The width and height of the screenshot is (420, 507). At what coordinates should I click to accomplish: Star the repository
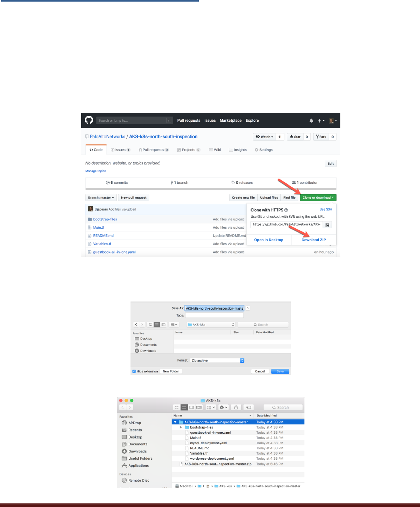[x=295, y=137]
